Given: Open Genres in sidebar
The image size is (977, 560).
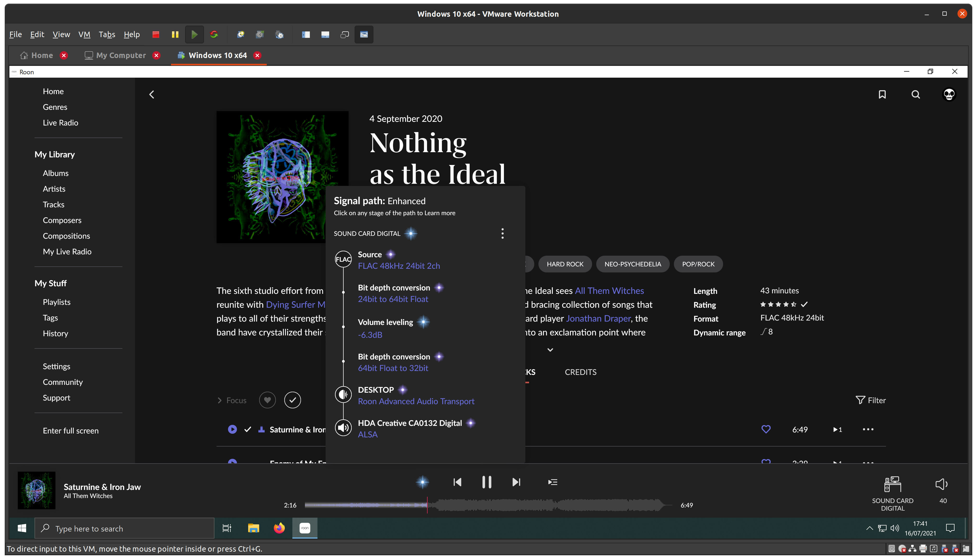Looking at the screenshot, I should (55, 107).
